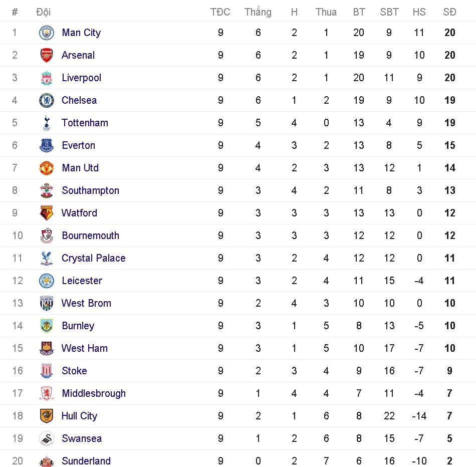Click the Tottenham cockerel crest
This screenshot has height=467, width=476.
tap(47, 123)
